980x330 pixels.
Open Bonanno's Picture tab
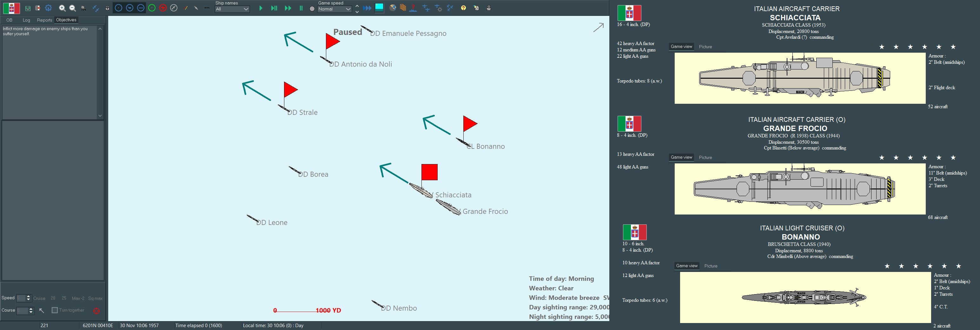[711, 266]
